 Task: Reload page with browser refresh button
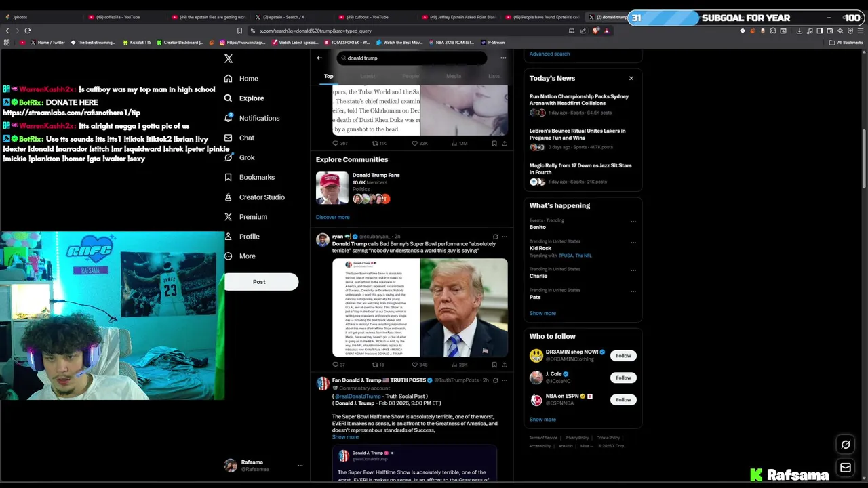tap(28, 30)
